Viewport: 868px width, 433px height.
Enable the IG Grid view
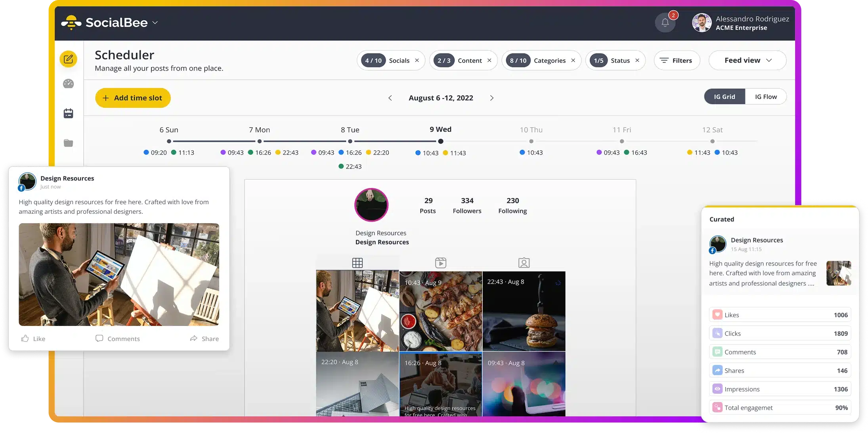coord(724,96)
